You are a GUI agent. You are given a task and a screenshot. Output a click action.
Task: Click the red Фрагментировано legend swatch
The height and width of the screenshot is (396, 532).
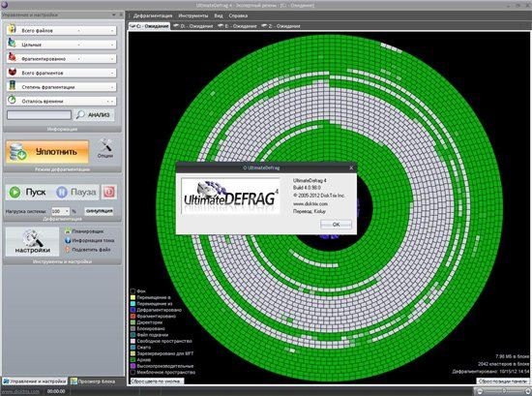coord(133,317)
